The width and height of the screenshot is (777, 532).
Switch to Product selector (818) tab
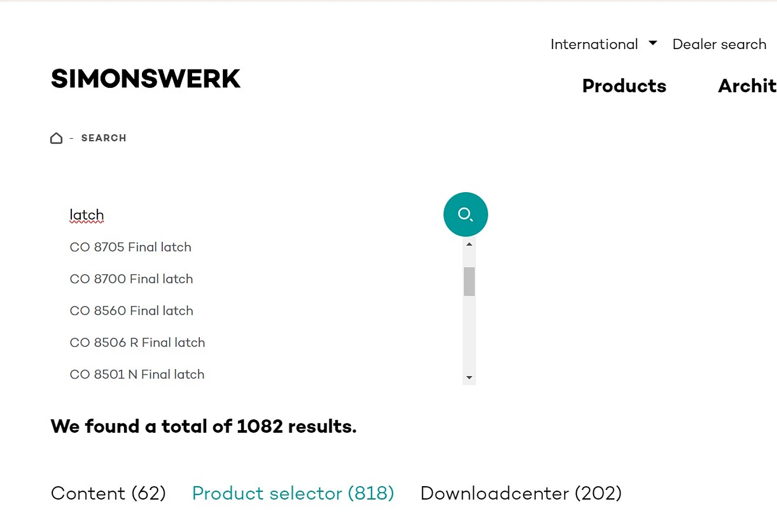click(293, 493)
